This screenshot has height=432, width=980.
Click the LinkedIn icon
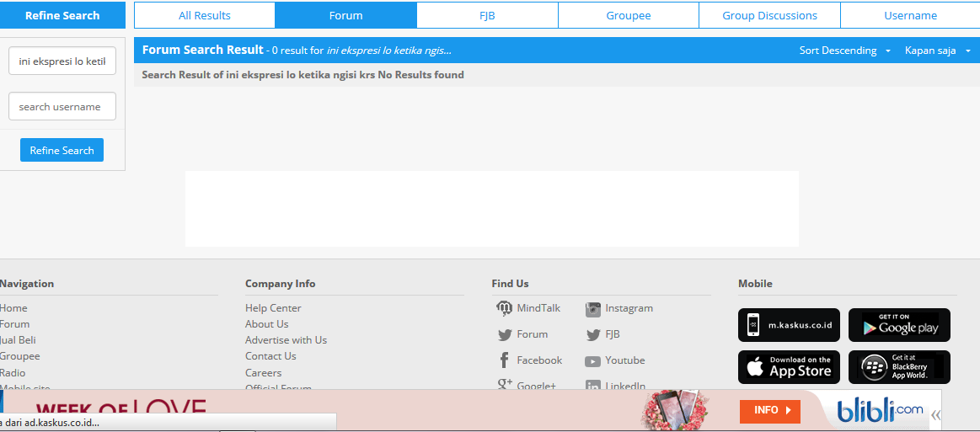point(593,387)
